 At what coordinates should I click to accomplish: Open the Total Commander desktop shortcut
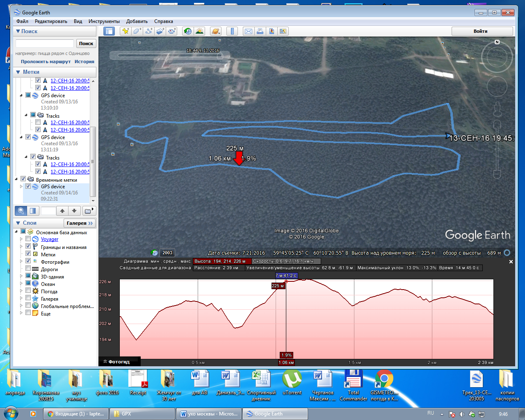pos(353,379)
